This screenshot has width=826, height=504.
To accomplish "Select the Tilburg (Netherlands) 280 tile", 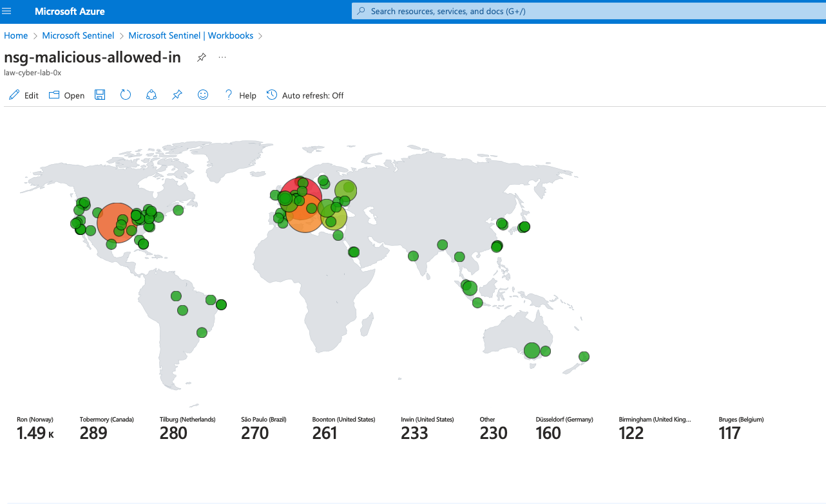I will click(x=187, y=429).
